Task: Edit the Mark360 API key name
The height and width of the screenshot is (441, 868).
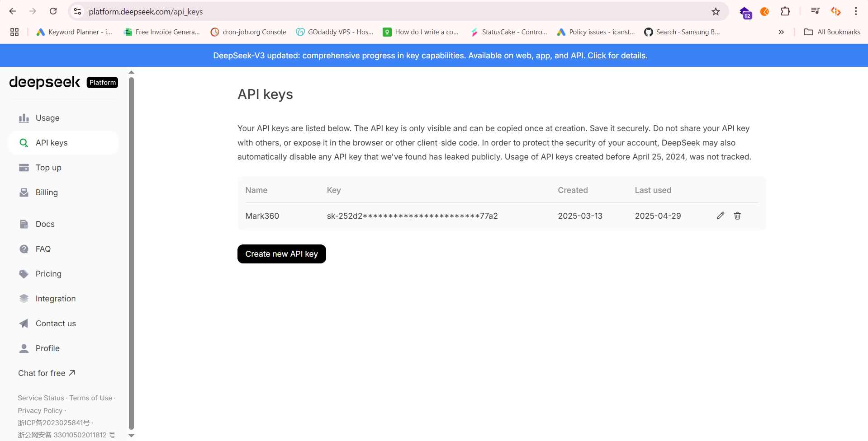Action: [721, 216]
